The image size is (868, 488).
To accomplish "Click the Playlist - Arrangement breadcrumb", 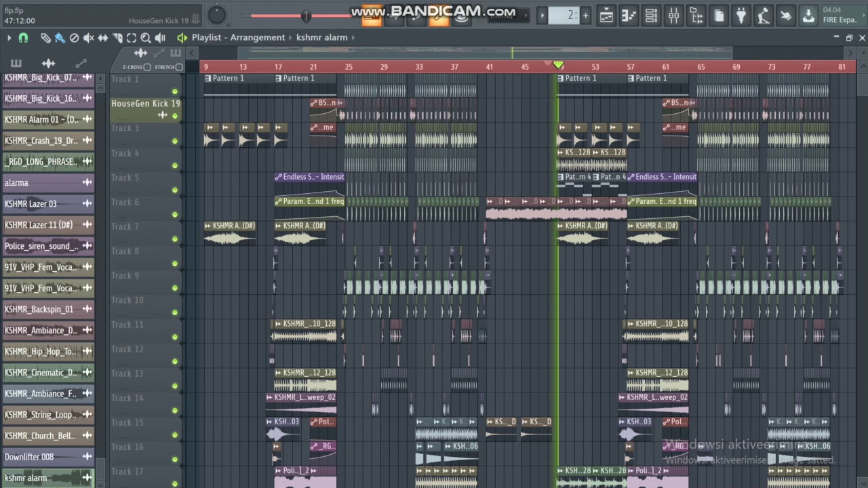I will 238,38.
